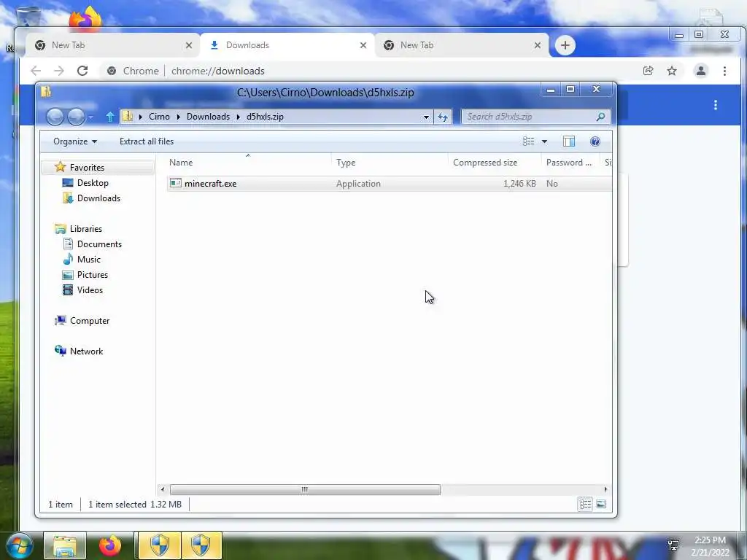Sort by the Name column header

click(248, 163)
